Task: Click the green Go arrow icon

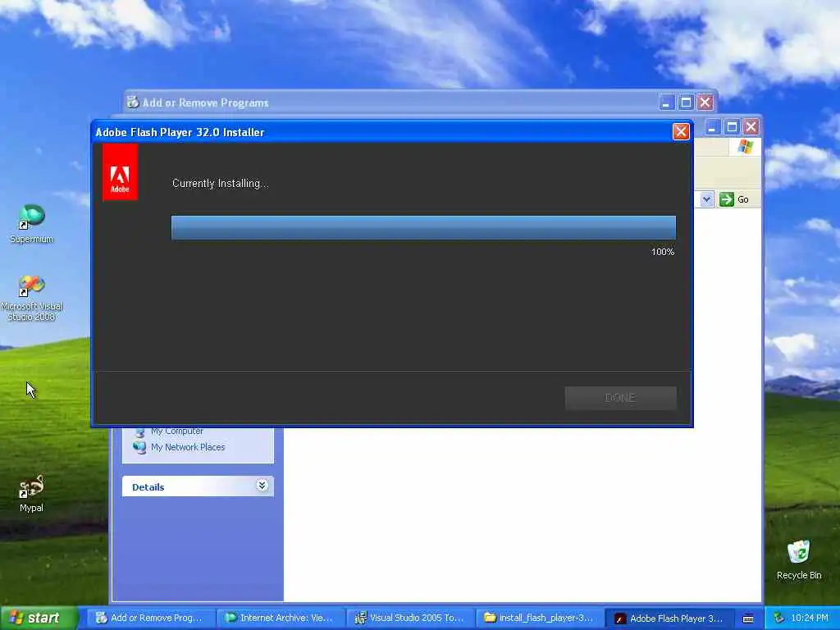Action: [x=727, y=199]
